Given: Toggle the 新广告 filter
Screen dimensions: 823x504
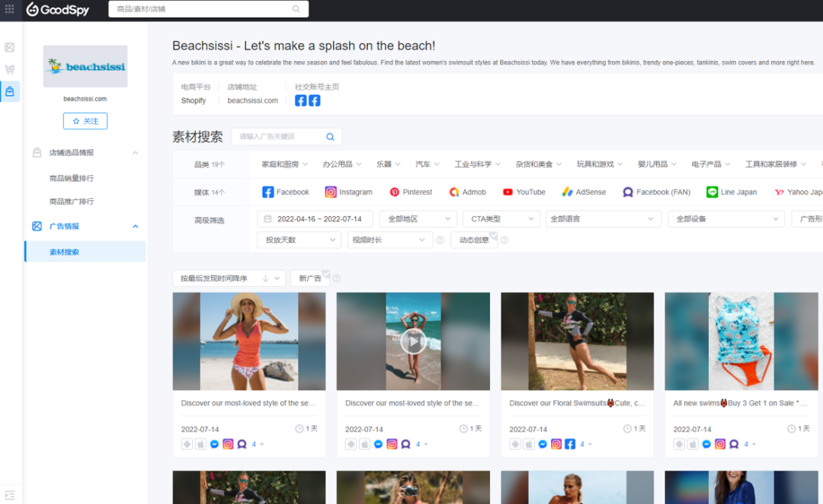Looking at the screenshot, I should (x=310, y=279).
